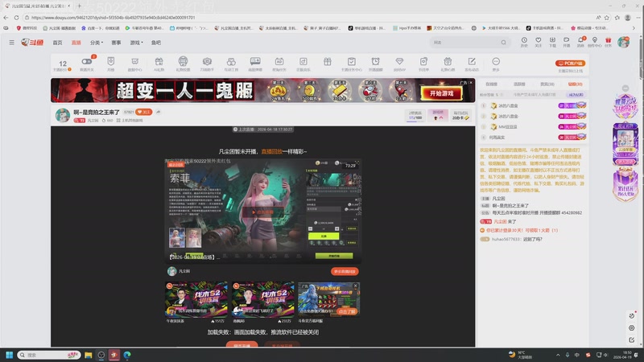The height and width of the screenshot is (362, 644).
Task: Switch to the 钻粉 tab
Action: point(575,84)
